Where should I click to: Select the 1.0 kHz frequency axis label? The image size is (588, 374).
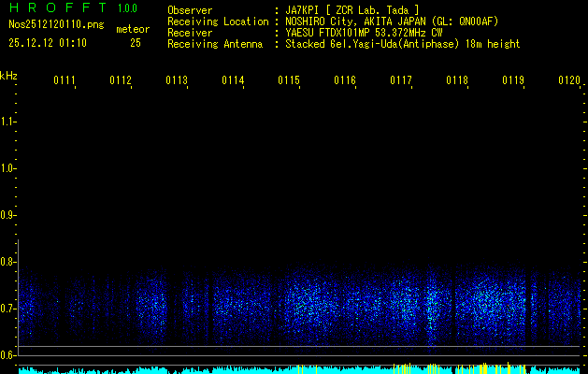(x=9, y=168)
